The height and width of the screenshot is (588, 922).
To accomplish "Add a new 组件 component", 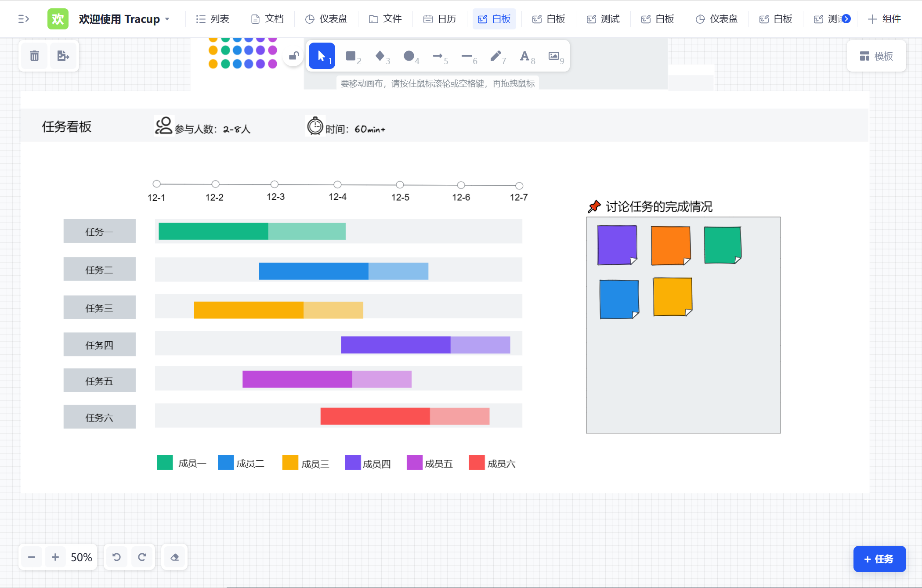I will click(x=885, y=19).
